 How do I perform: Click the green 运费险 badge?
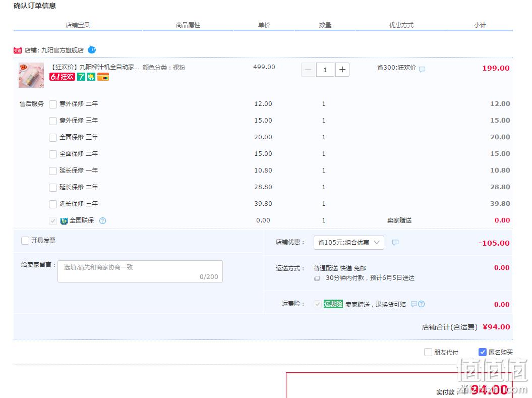333,304
